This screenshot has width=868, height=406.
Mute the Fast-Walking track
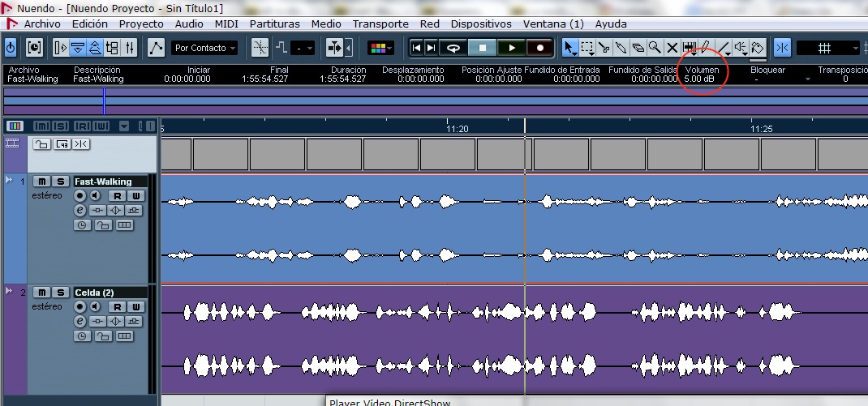(x=41, y=182)
